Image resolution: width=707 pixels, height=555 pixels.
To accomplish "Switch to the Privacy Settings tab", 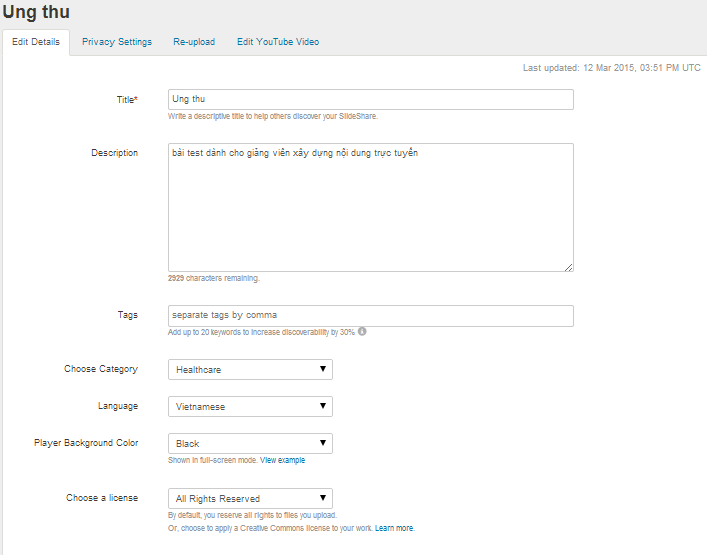I will tap(117, 42).
